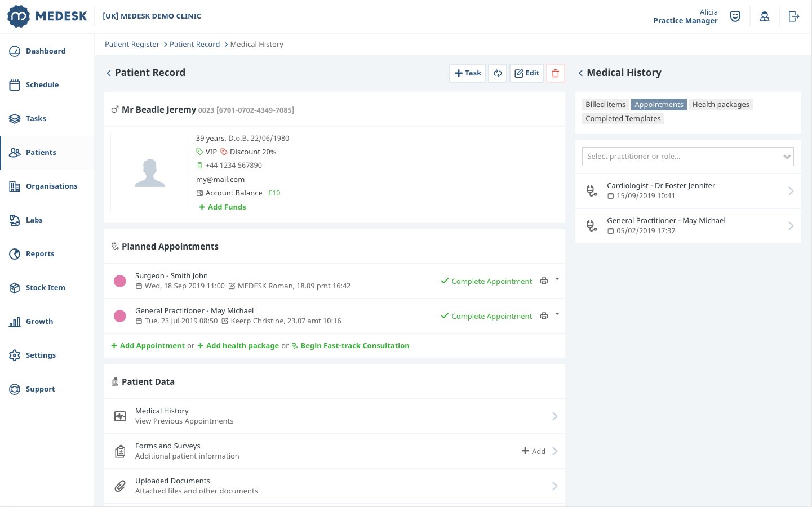Click the sync icon next to Task button
The width and height of the screenshot is (812, 507).
coord(498,73)
